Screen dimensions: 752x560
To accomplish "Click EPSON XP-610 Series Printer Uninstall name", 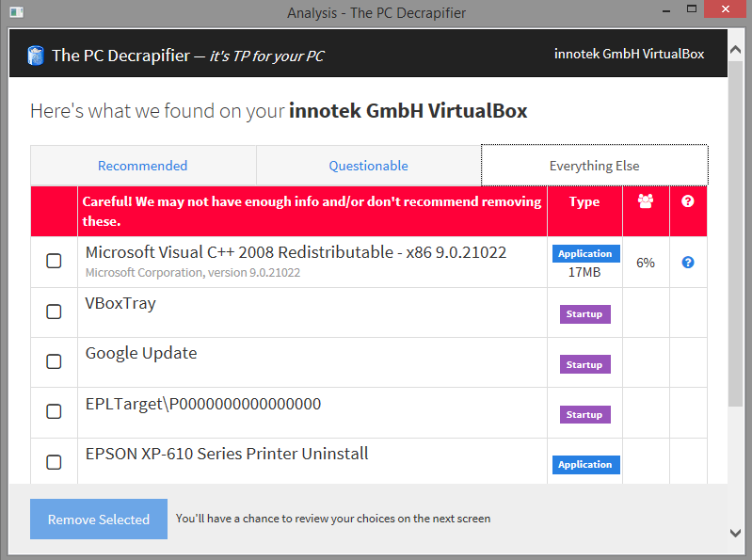I will click(227, 454).
